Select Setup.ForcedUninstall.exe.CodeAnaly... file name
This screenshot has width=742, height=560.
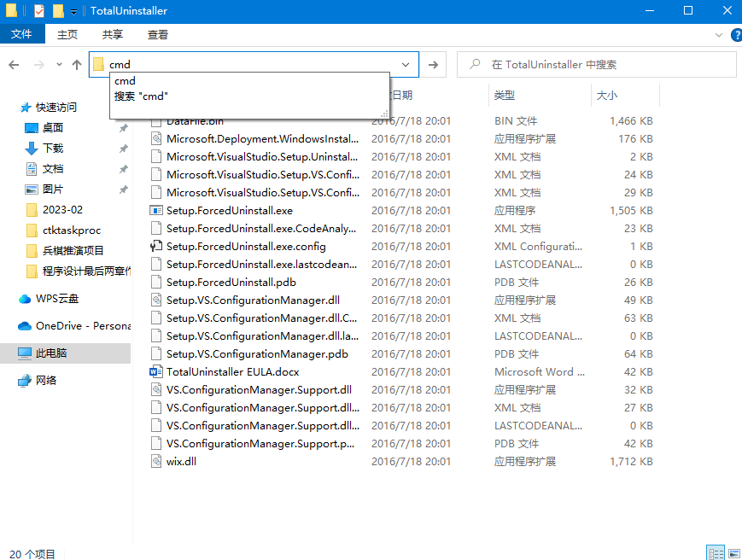point(261,229)
